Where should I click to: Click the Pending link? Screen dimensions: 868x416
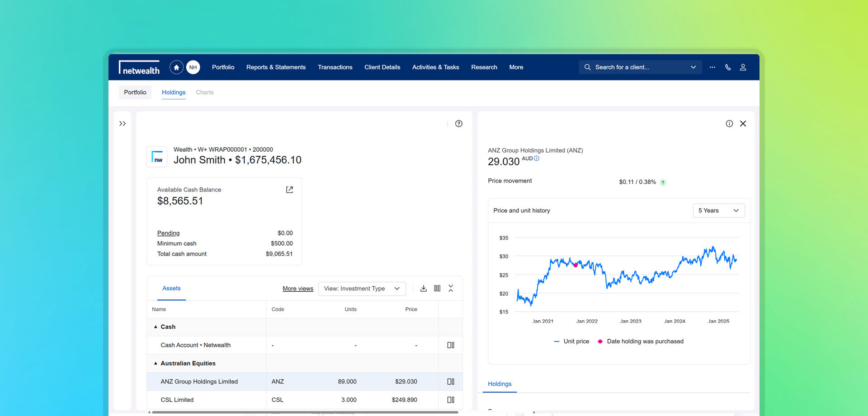pos(168,234)
